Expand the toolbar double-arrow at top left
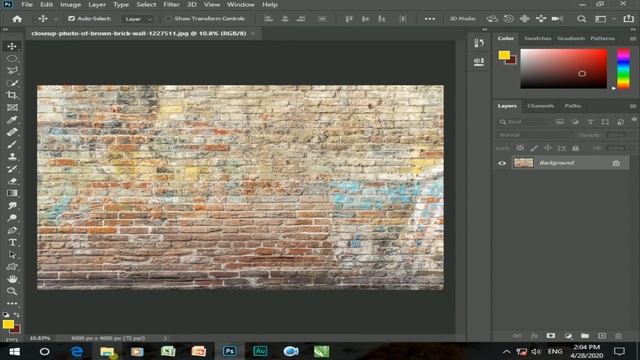 click(5, 29)
